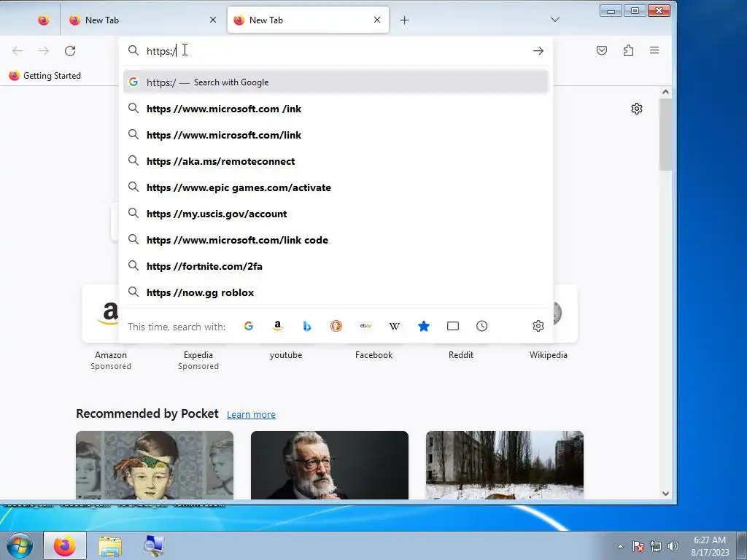The width and height of the screenshot is (747, 560).
Task: Choose suggestion https //www.microsoft.com /ink
Action: click(336, 109)
